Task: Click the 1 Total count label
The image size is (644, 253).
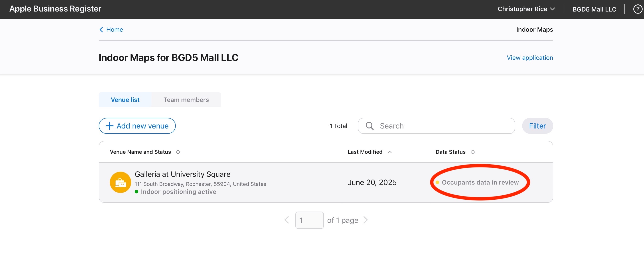Action: pos(338,126)
